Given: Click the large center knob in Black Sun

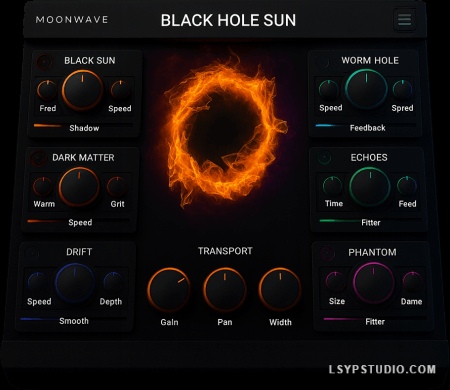Looking at the screenshot, I should [x=82, y=90].
